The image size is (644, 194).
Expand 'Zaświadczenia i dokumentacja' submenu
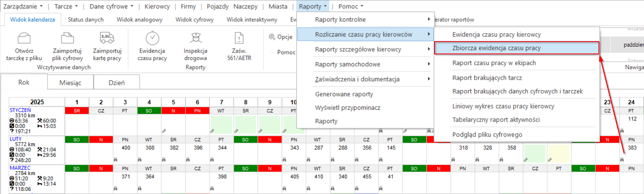(x=365, y=79)
